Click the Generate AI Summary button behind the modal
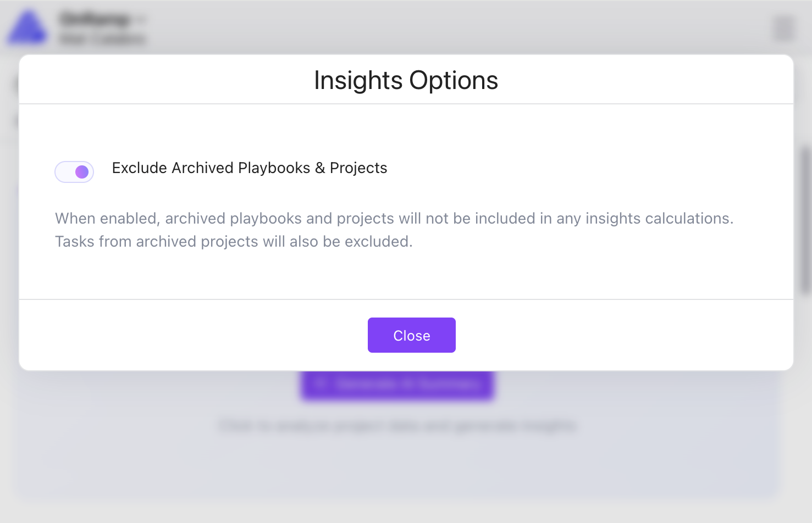This screenshot has height=523, width=812. click(x=397, y=385)
